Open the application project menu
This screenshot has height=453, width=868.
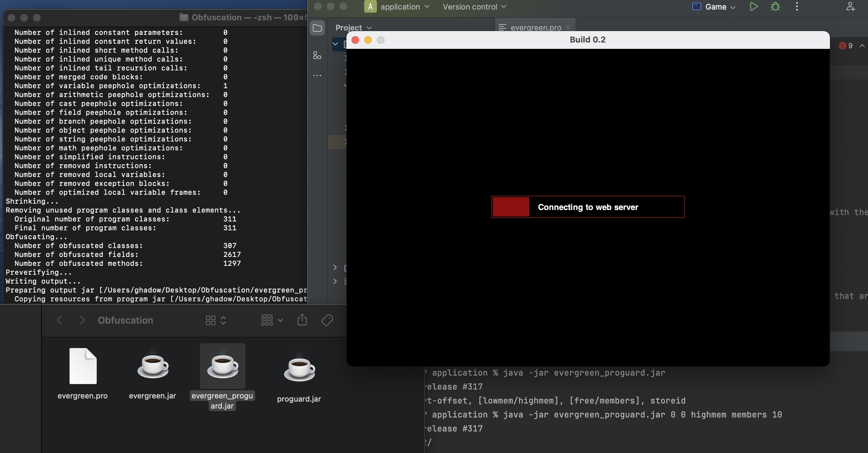pyautogui.click(x=401, y=6)
